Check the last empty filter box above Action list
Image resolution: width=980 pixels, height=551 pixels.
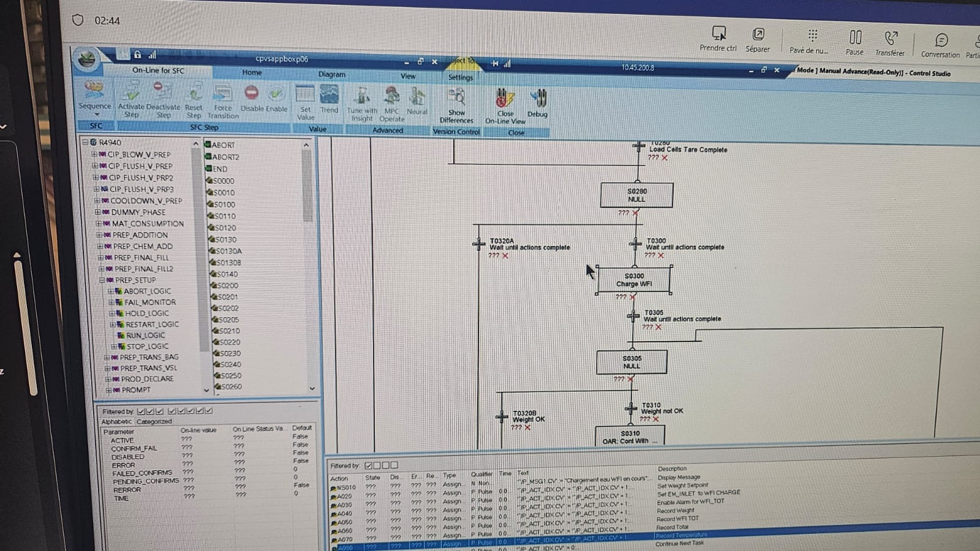[394, 465]
